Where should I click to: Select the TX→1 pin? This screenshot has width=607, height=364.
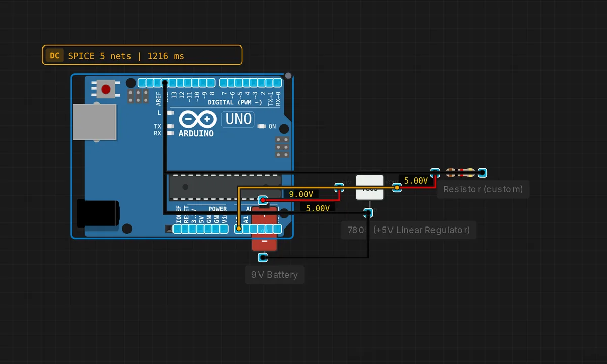(x=269, y=83)
